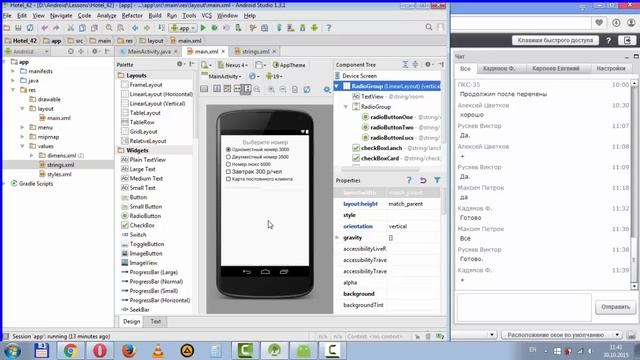Screen dimensions: 640x360
Task: Switch to the Text tab below designer
Action: coord(156,322)
